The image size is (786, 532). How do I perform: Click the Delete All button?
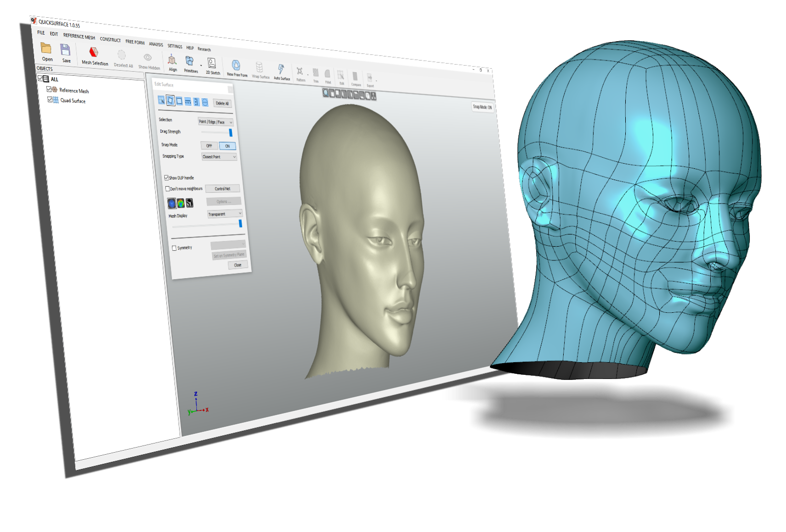pos(222,103)
